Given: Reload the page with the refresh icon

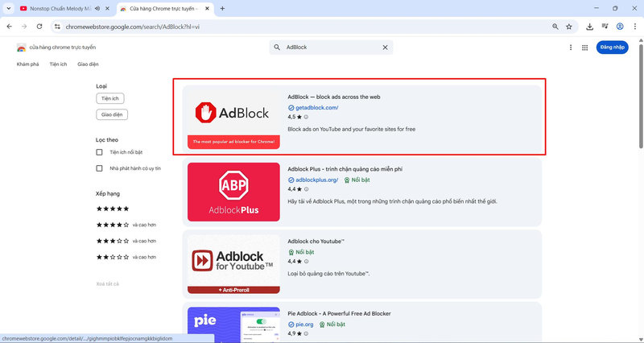Looking at the screenshot, I should click(39, 27).
